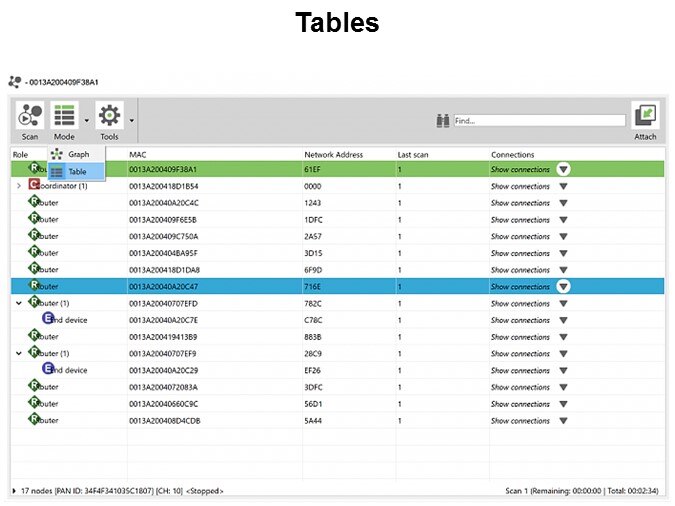This screenshot has height=506, width=675.
Task: Show connections for address 61EF
Action: [563, 170]
